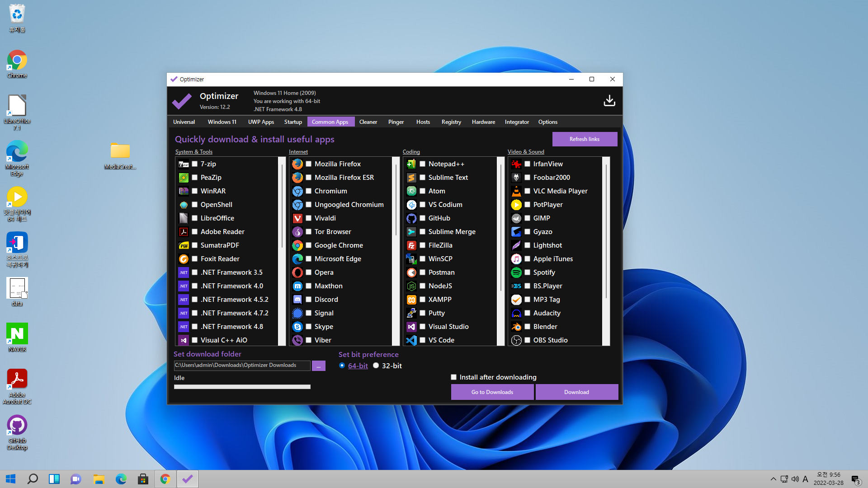This screenshot has height=488, width=868.
Task: Click the GitHub icon in Coding list
Action: click(x=411, y=218)
